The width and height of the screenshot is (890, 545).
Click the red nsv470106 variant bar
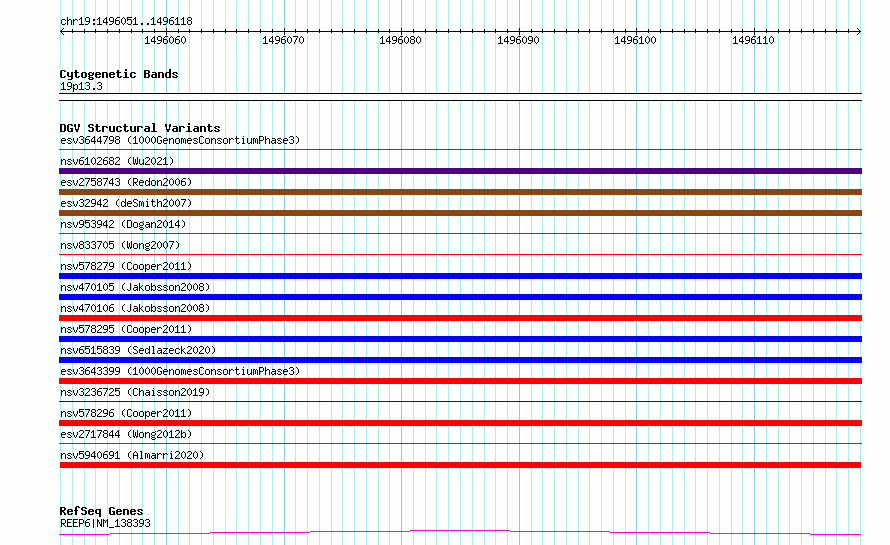[x=460, y=318]
